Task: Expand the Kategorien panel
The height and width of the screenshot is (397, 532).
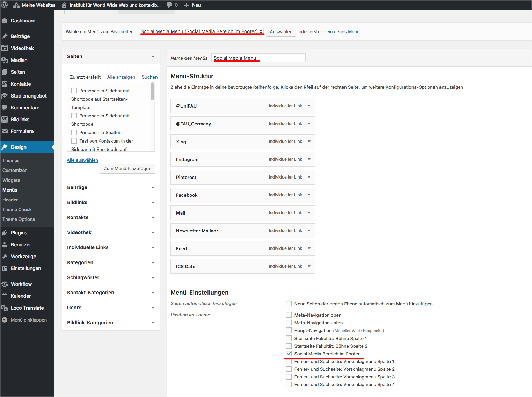Action: (153, 262)
